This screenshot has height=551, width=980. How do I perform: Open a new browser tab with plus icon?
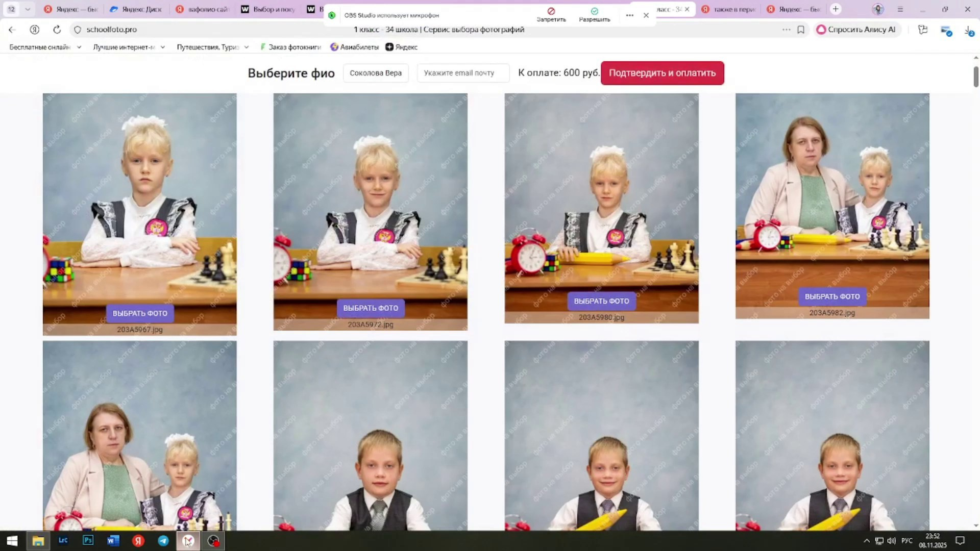[x=836, y=9]
